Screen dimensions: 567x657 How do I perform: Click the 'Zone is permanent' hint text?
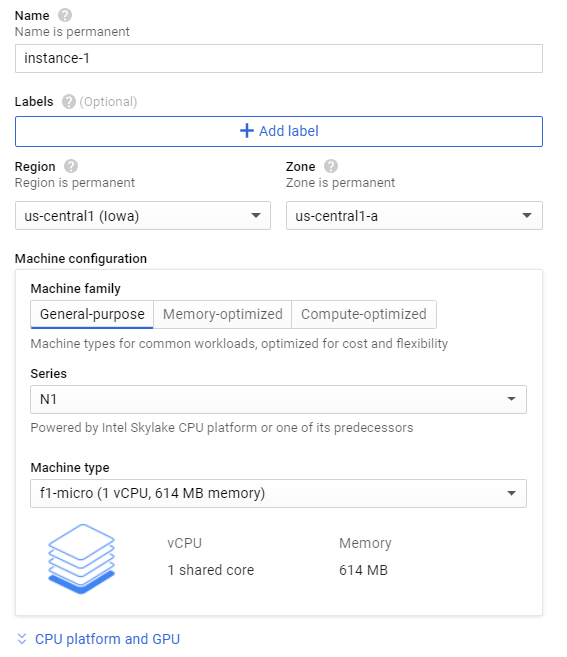tap(340, 183)
